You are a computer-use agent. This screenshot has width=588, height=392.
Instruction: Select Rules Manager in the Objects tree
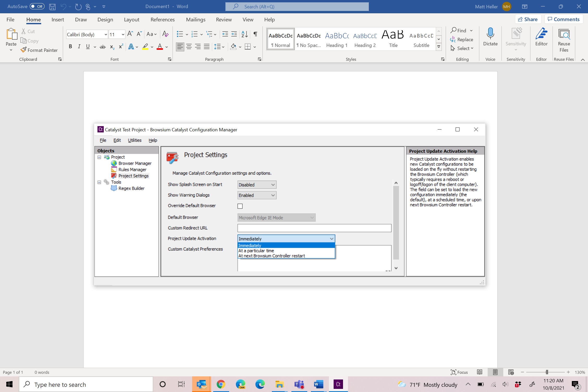tap(132, 169)
